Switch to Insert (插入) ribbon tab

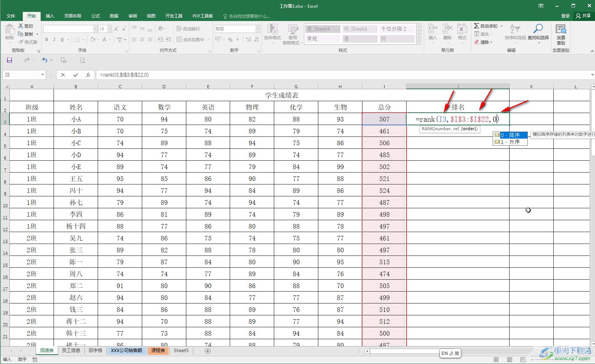[x=50, y=16]
